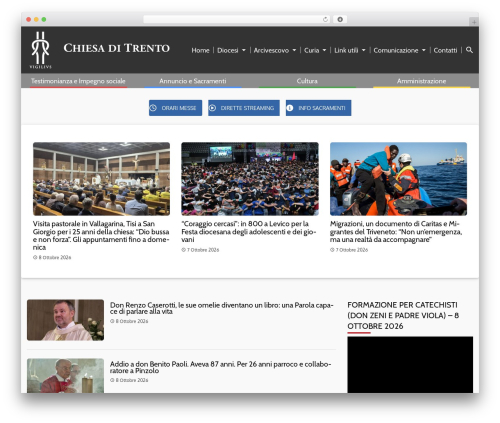
Task: Go to the Home menu item
Action: point(200,50)
